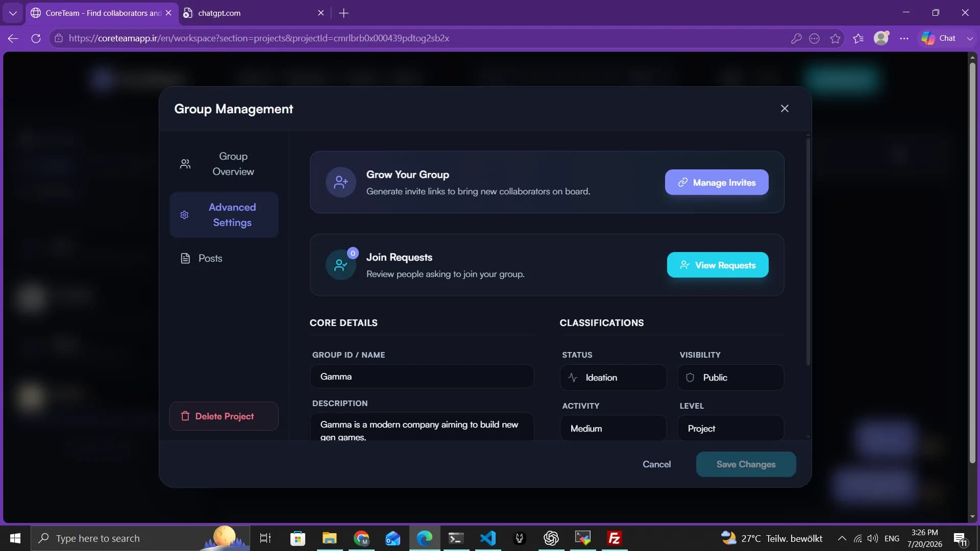Click the volume icon in system tray
This screenshot has width=980, height=551.
point(873,538)
